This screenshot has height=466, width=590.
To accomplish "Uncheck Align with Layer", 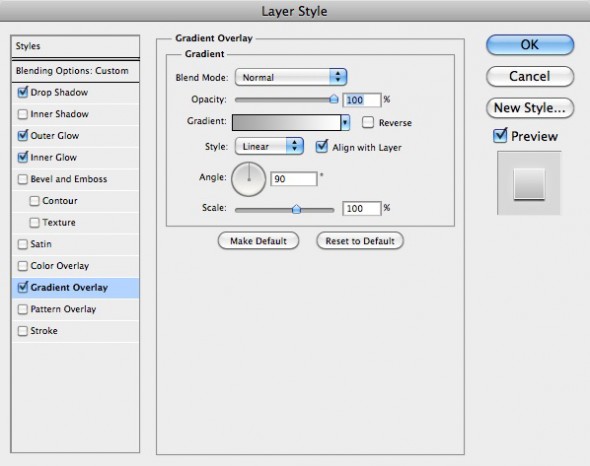I will click(x=322, y=146).
